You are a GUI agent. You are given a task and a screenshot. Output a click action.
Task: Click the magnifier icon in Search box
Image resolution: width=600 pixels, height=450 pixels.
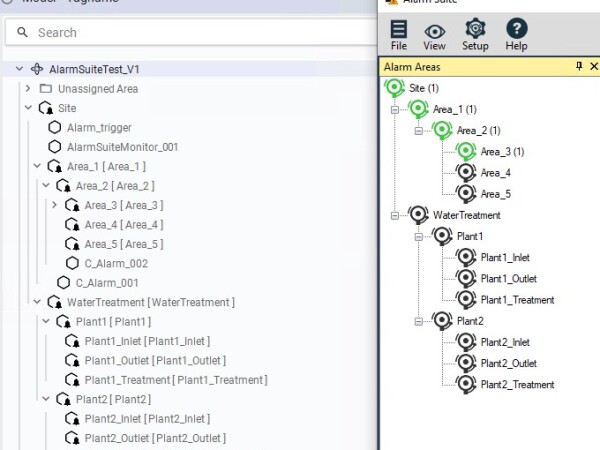(x=23, y=33)
